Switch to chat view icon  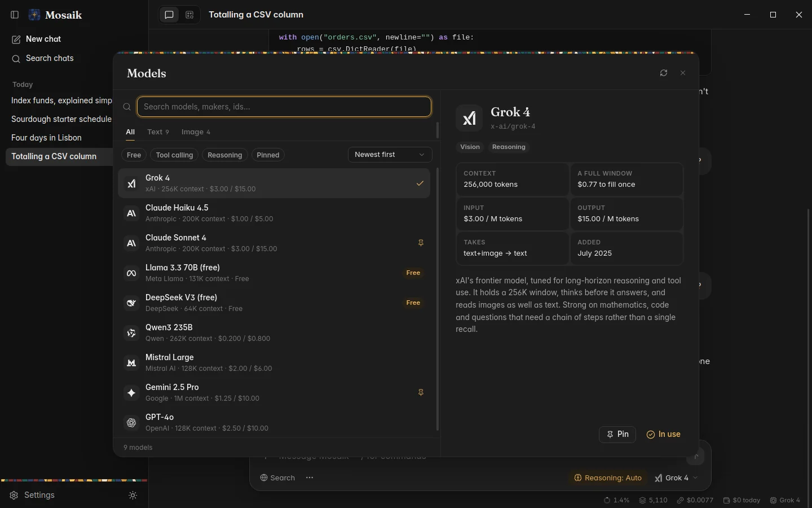[x=169, y=15]
